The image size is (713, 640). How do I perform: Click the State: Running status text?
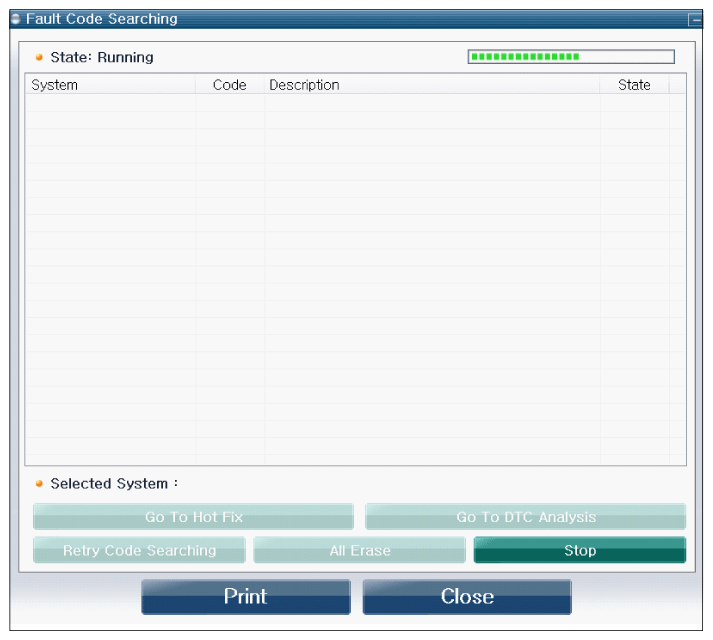tap(102, 58)
